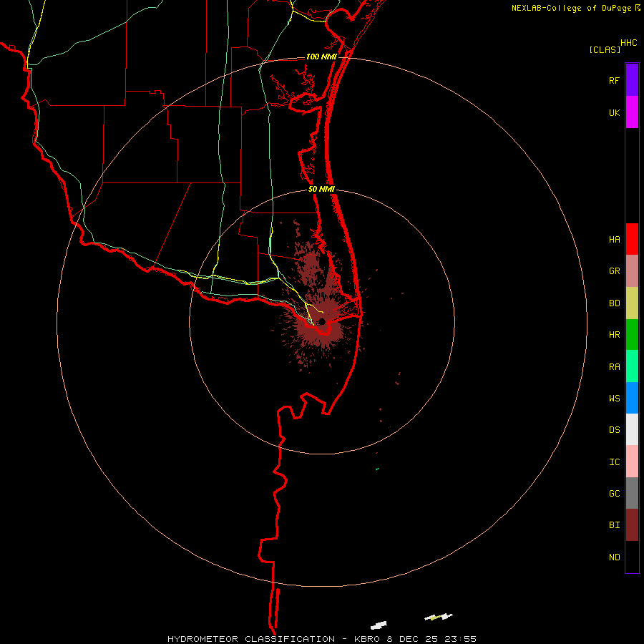The height and width of the screenshot is (644, 644).
Task: Click the IC legend label
Action: coord(615,462)
